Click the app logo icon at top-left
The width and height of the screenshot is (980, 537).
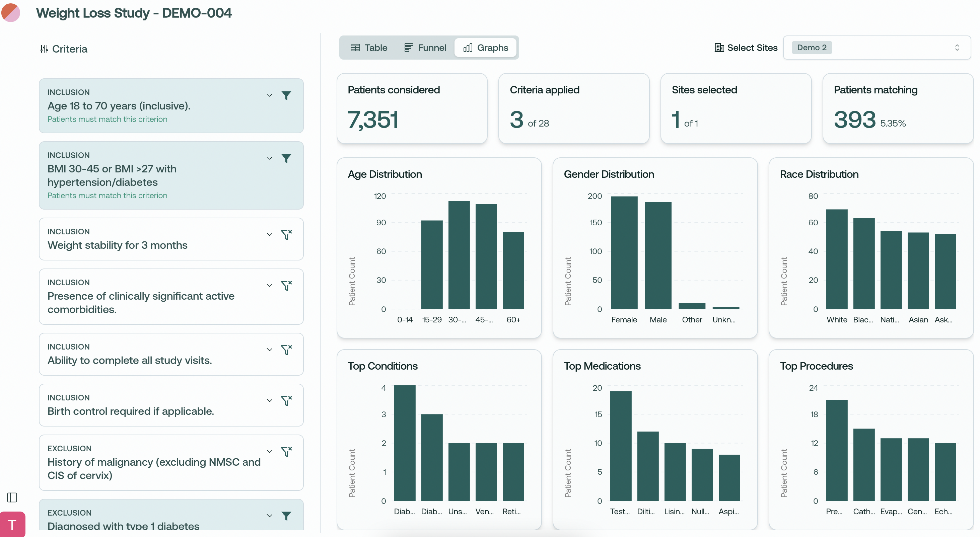tap(11, 12)
